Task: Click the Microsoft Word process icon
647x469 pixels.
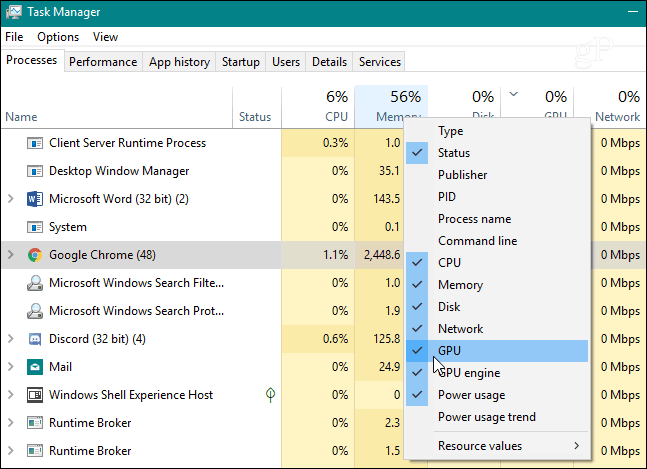Action: click(35, 199)
